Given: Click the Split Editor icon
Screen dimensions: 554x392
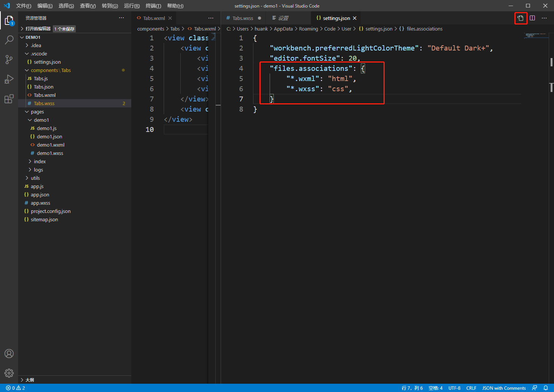Looking at the screenshot, I should coord(532,18).
